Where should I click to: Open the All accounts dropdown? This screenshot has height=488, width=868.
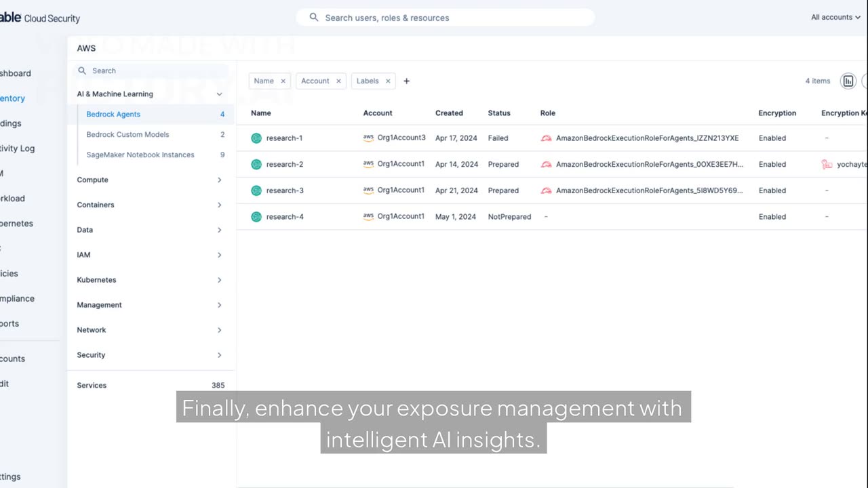click(x=836, y=18)
